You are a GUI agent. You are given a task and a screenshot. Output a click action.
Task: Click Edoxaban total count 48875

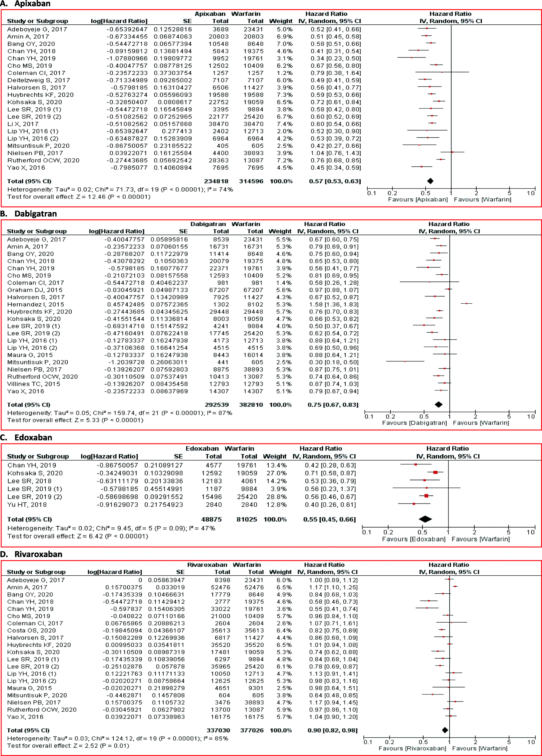click(x=211, y=519)
